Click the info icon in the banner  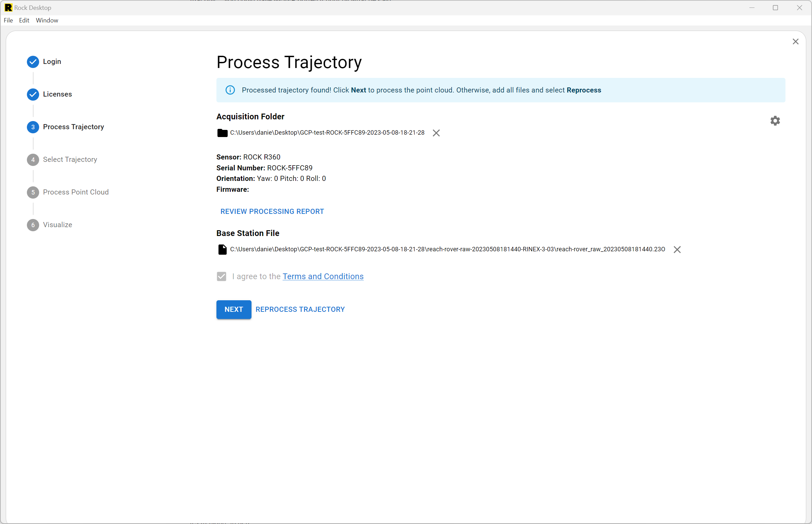tap(230, 90)
